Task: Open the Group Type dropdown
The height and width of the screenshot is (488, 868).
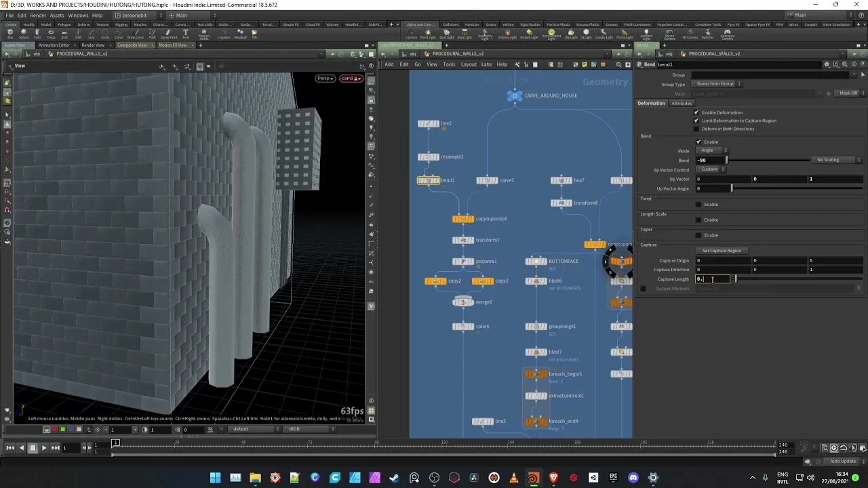Action: [717, 84]
